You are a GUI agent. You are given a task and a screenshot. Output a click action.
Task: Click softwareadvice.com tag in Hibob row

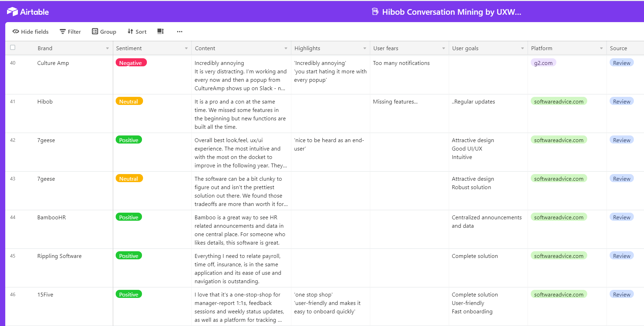pos(559,101)
